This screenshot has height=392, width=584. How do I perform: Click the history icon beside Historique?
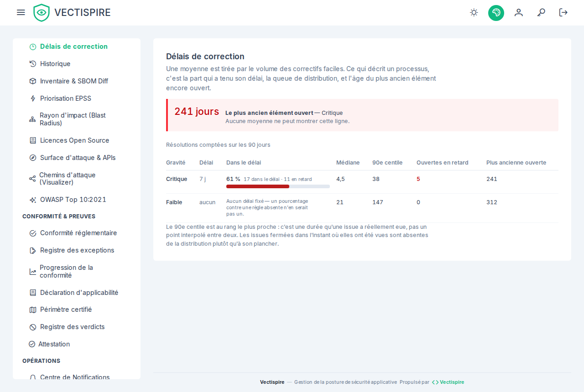click(33, 64)
